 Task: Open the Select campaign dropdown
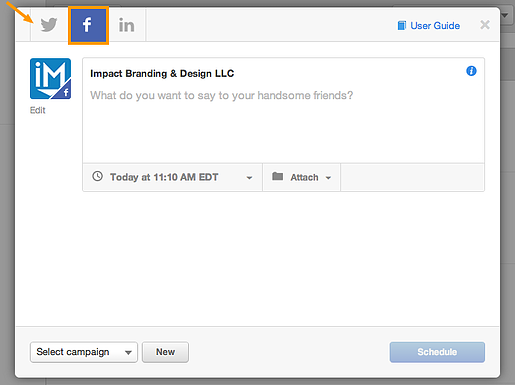(84, 352)
